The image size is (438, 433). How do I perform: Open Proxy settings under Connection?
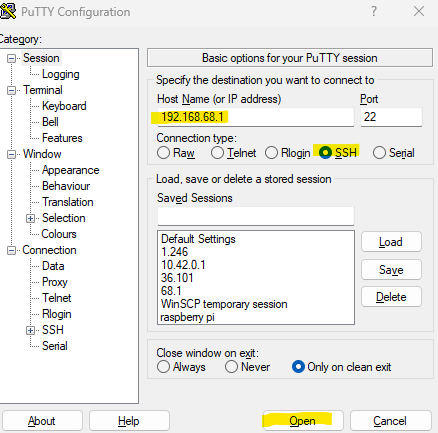(x=55, y=282)
